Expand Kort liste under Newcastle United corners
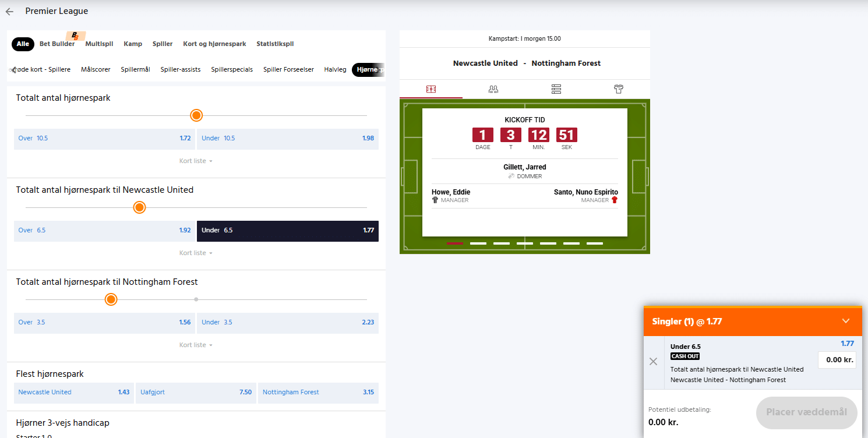 click(196, 253)
